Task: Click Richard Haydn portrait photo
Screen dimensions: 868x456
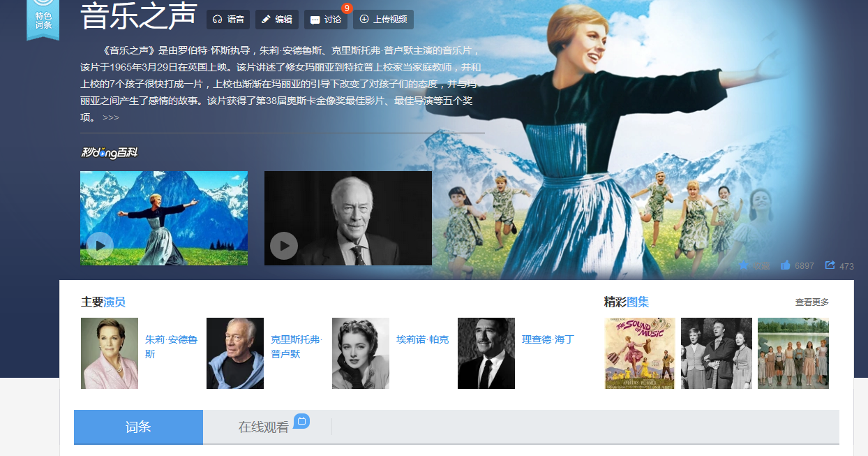Action: point(486,353)
